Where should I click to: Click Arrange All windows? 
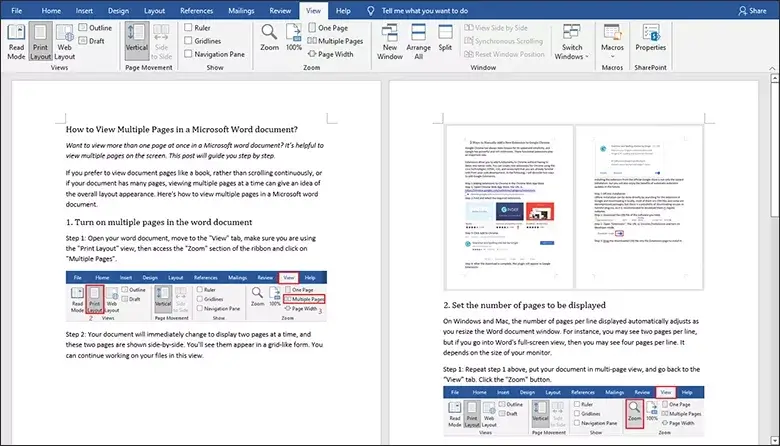tap(418, 42)
